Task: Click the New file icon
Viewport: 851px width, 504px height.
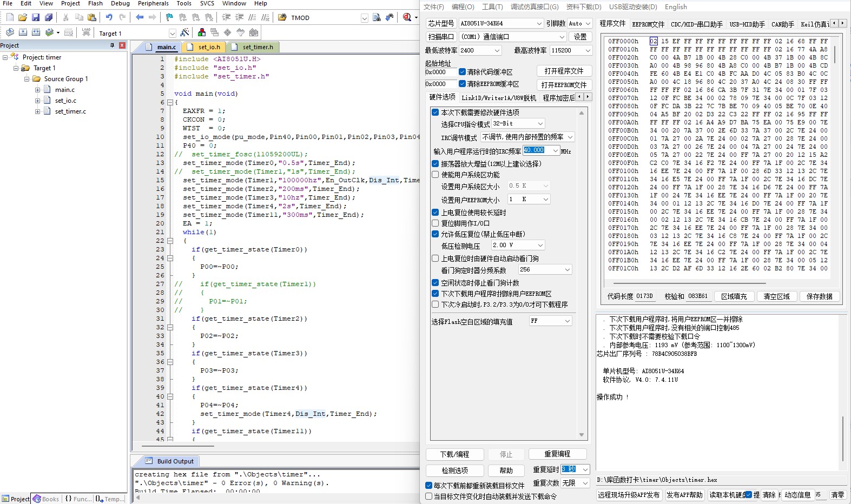Action: 10,17
